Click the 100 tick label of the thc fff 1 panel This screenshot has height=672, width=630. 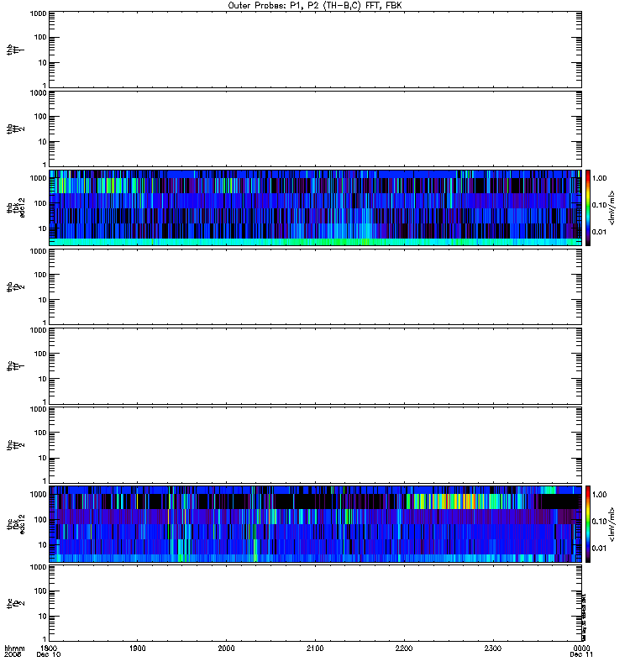click(x=40, y=354)
